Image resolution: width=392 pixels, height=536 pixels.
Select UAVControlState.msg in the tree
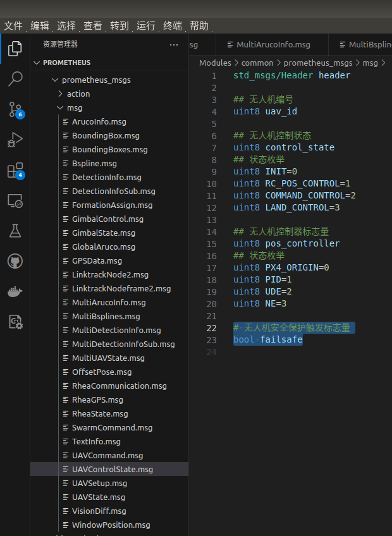[109, 470]
